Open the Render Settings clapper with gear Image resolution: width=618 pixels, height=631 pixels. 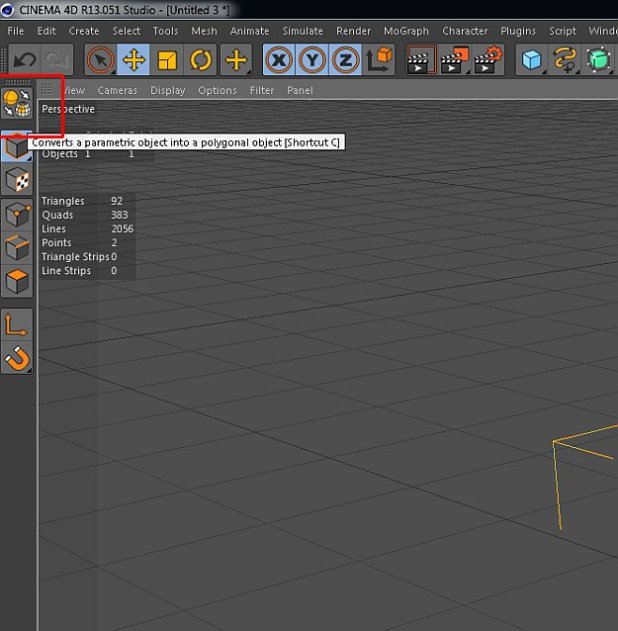tap(488, 60)
